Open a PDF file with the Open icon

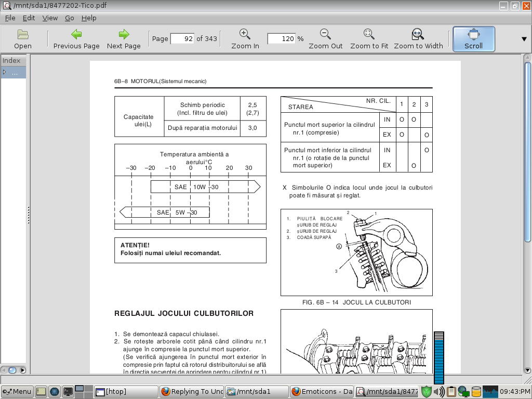tap(23, 39)
